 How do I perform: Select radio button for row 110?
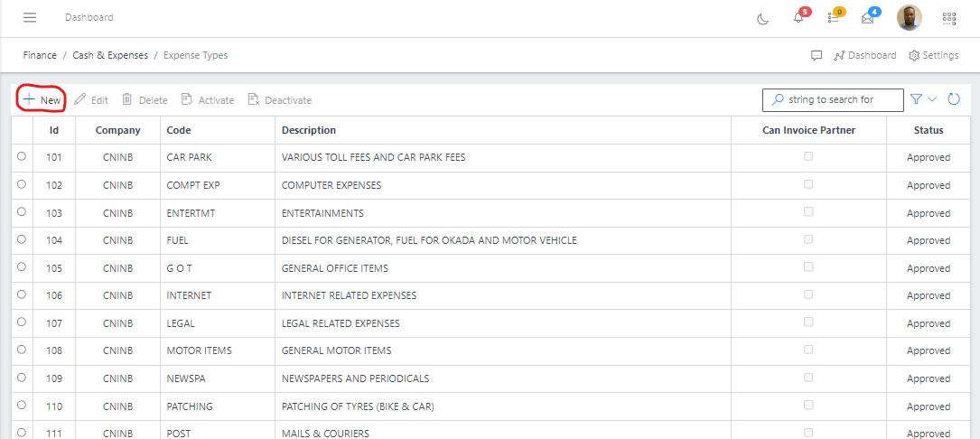[22, 406]
